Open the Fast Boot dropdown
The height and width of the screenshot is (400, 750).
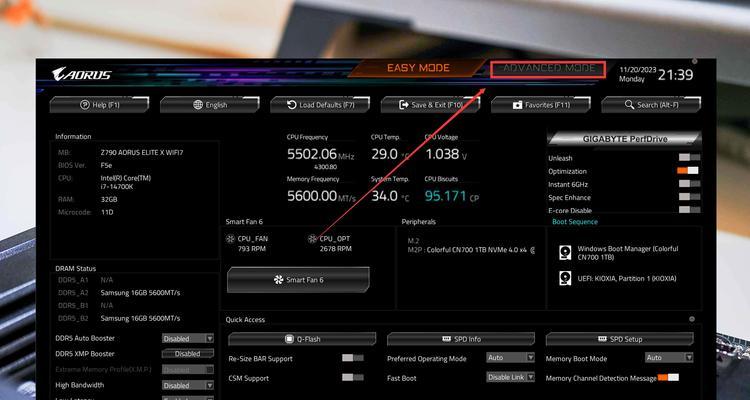pyautogui.click(x=510, y=377)
